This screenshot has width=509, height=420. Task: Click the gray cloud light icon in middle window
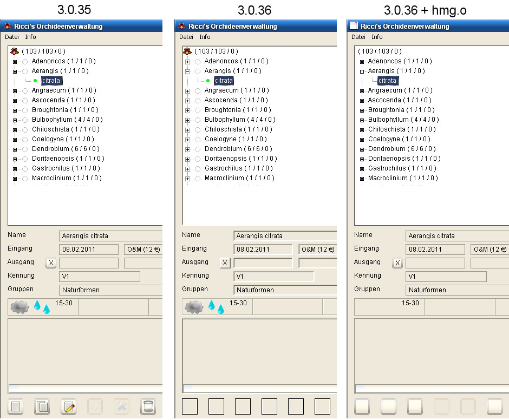coord(194,307)
